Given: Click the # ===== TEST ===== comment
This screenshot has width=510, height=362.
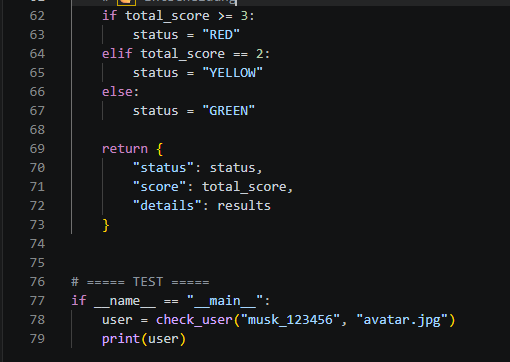Looking at the screenshot, I should click(x=140, y=282).
